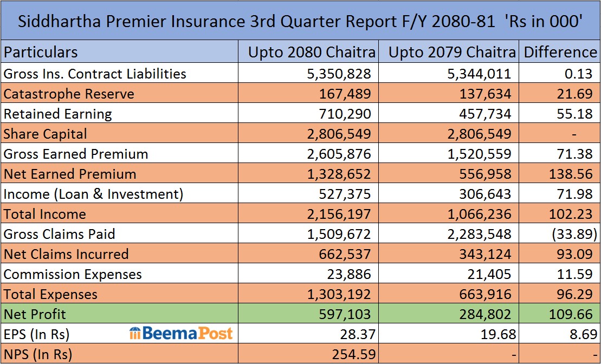Select the Upto 2080 Chaitra column header
601x364 pixels.
coord(312,52)
